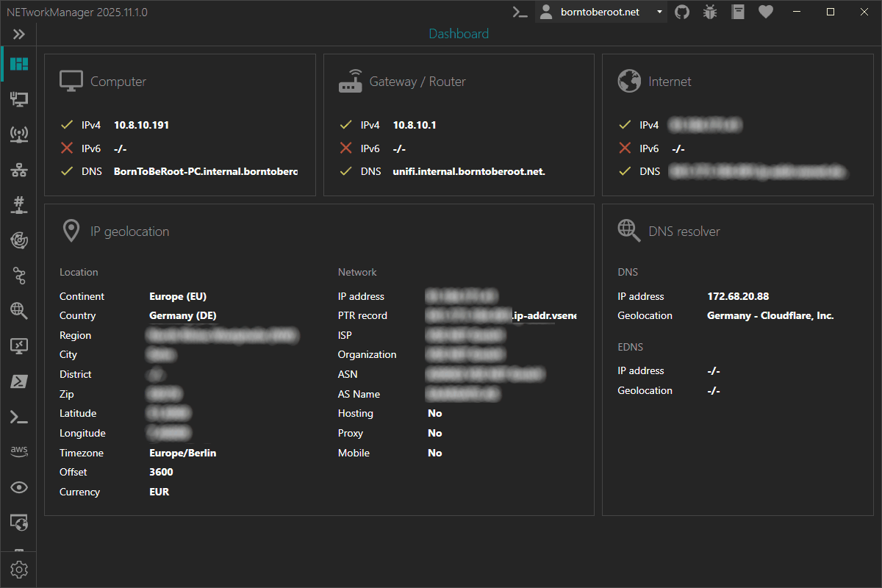Launch the PowerShell tool icon
Image resolution: width=882 pixels, height=588 pixels.
(18, 381)
